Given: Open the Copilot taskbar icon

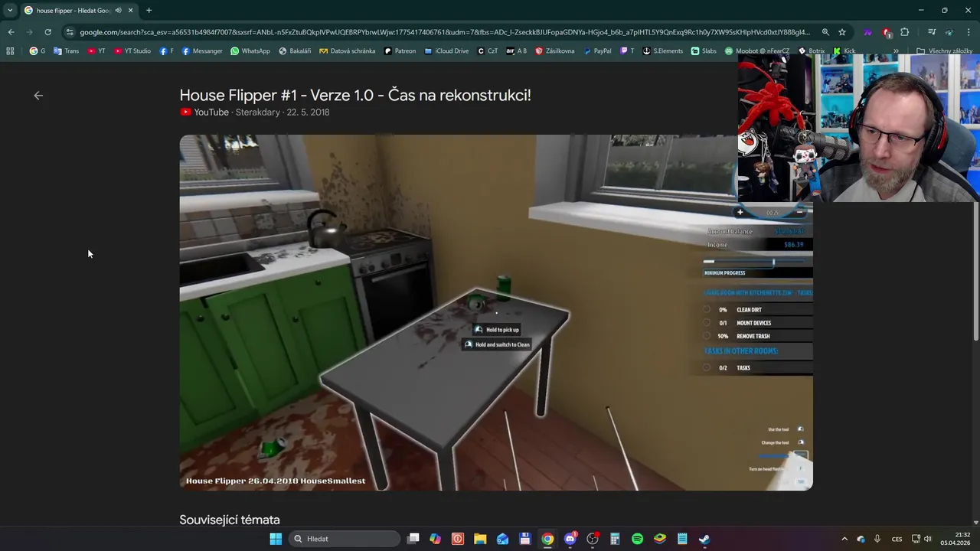Looking at the screenshot, I should click(436, 539).
